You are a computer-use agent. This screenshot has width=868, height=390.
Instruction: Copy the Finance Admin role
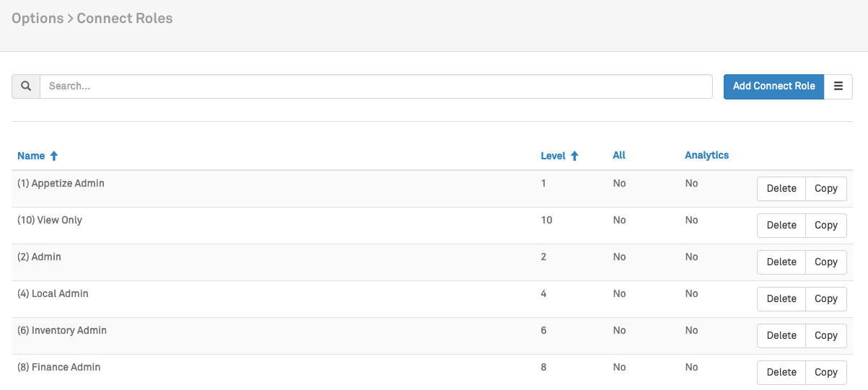coord(825,372)
